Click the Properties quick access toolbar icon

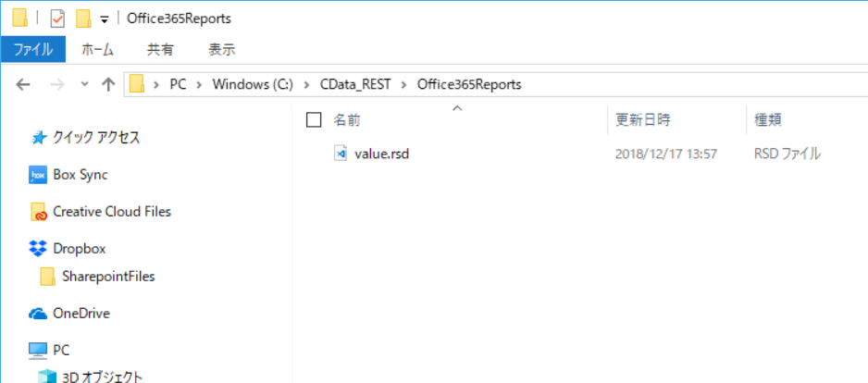57,19
